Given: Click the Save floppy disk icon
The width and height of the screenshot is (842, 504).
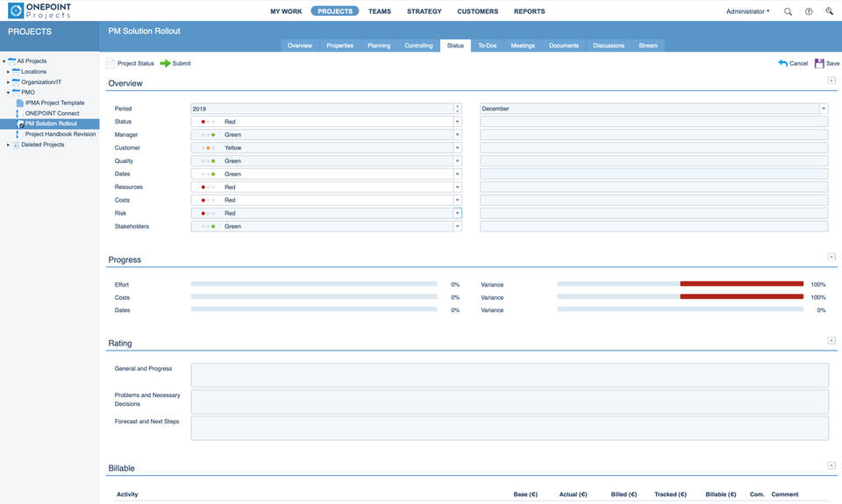Looking at the screenshot, I should [x=819, y=63].
